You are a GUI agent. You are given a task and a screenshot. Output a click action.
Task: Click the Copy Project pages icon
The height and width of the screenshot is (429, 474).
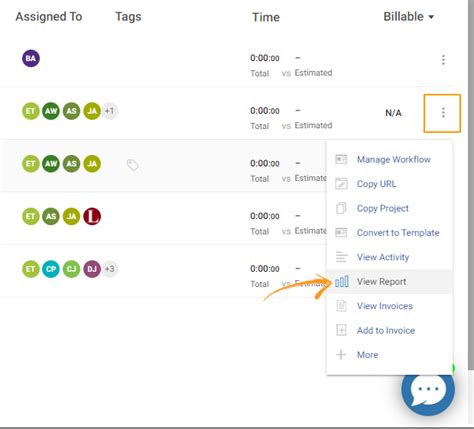click(341, 208)
